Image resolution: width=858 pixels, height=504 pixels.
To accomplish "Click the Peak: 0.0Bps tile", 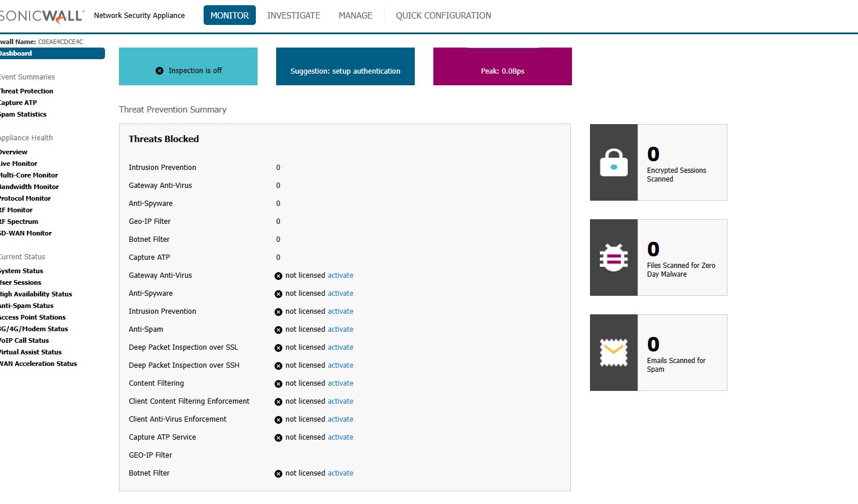I will coord(502,66).
